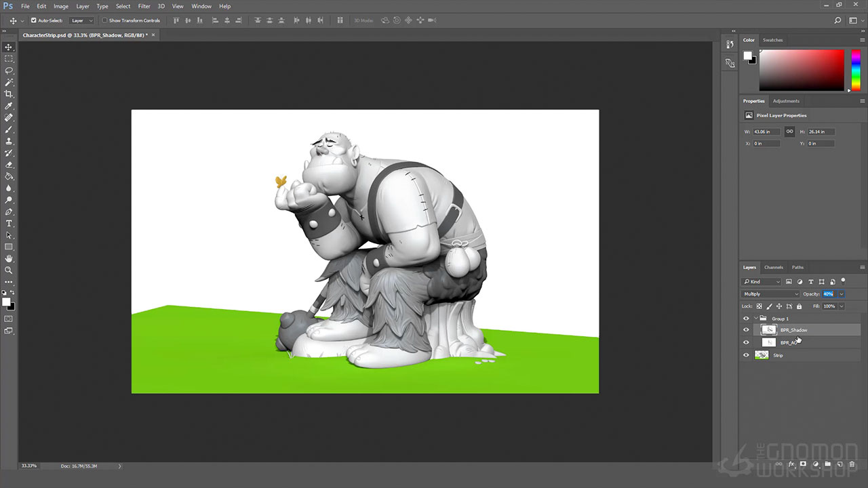Screen dimensions: 868x488
Task: Switch to the Channels tab
Action: [773, 267]
